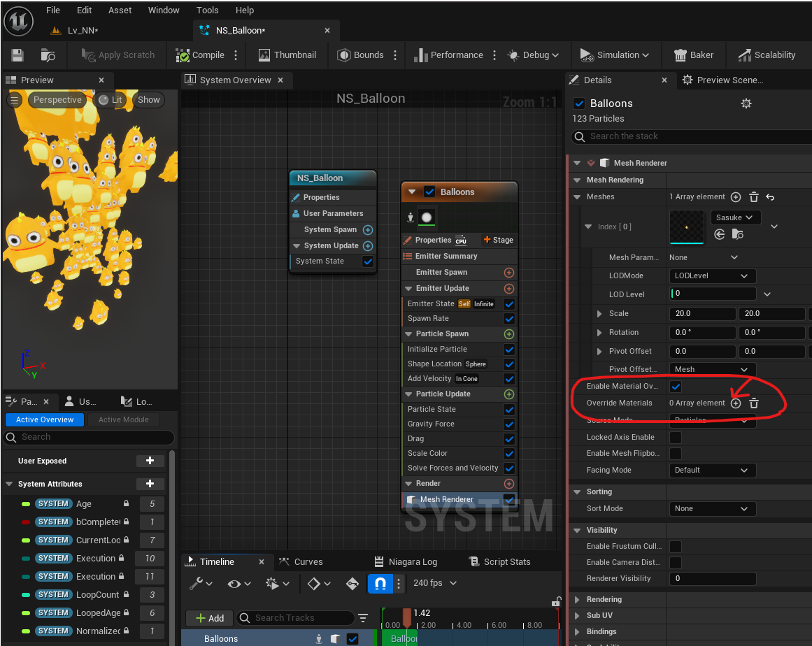The width and height of the screenshot is (812, 646).
Task: Open the Facing Mode dropdown
Action: click(712, 470)
